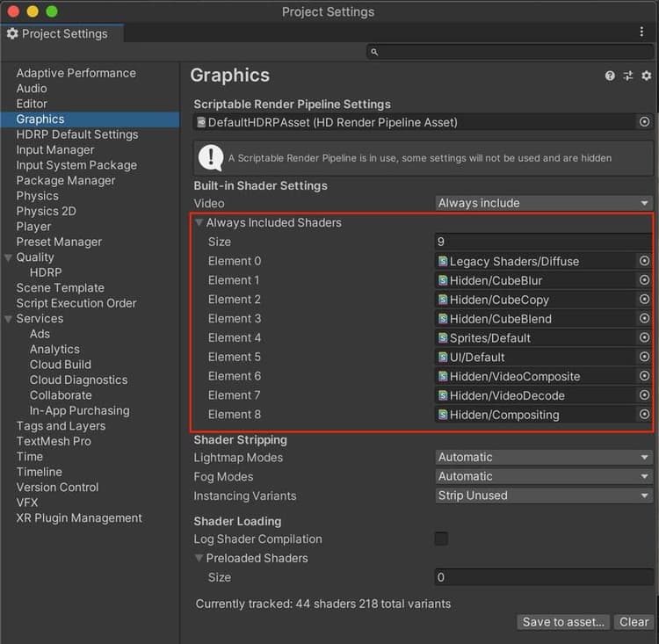
Task: Click the search magnifier icon
Action: pos(374,52)
